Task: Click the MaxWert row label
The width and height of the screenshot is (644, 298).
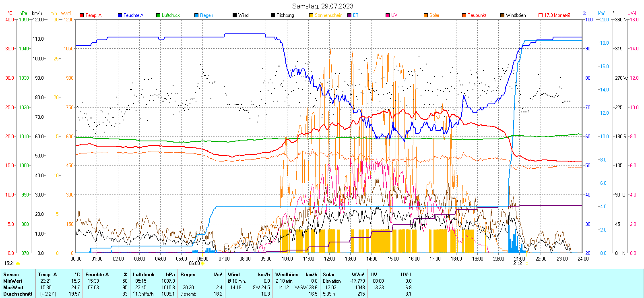Action: click(13, 288)
